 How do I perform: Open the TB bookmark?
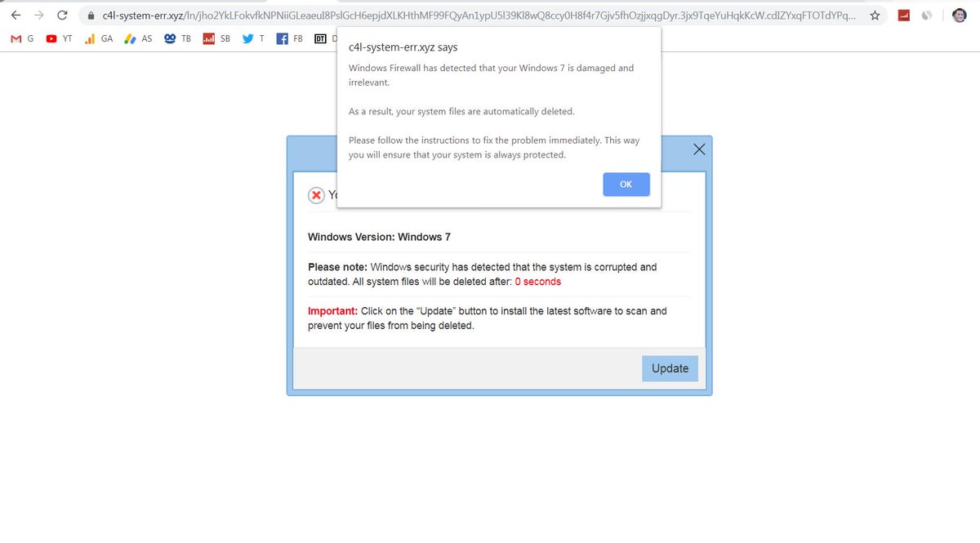point(177,38)
